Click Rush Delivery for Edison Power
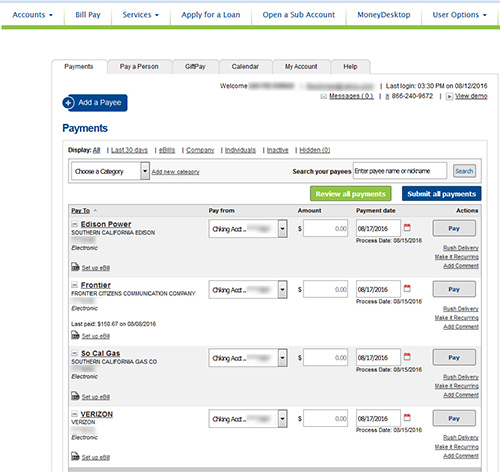This screenshot has width=500, height=474. point(461,248)
